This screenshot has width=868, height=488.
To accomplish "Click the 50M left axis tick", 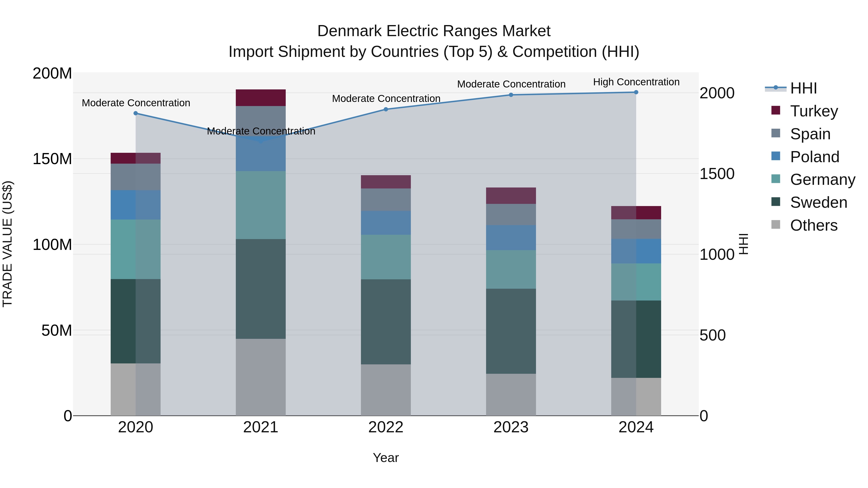I will coord(57,330).
